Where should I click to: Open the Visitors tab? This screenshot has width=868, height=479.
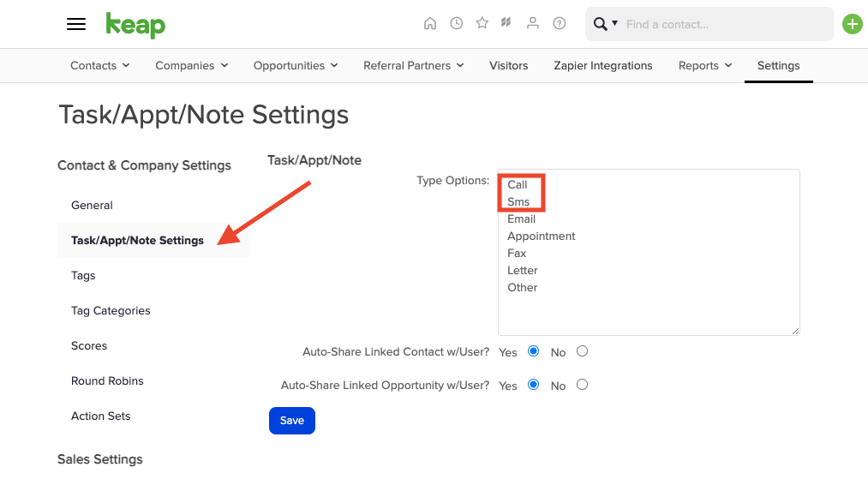click(509, 65)
